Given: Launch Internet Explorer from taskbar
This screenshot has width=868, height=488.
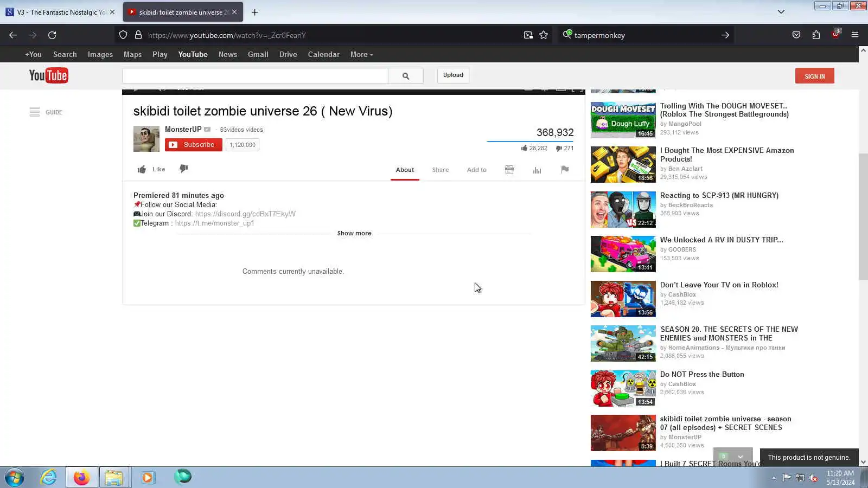Looking at the screenshot, I should (x=48, y=477).
